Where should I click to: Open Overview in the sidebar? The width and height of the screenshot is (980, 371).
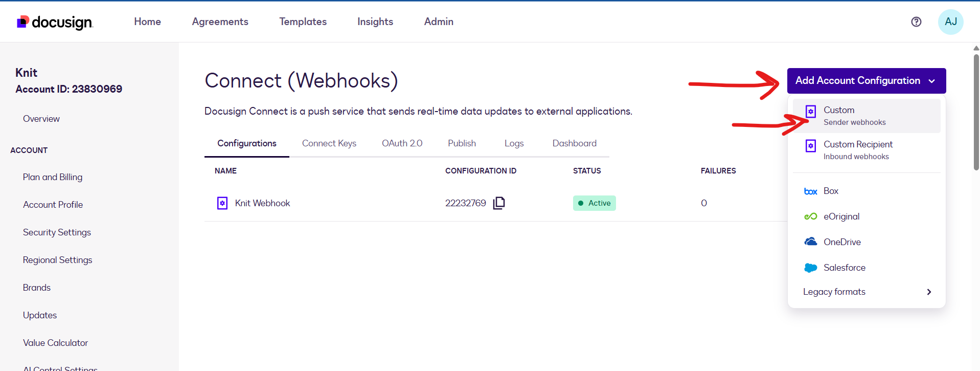click(41, 119)
